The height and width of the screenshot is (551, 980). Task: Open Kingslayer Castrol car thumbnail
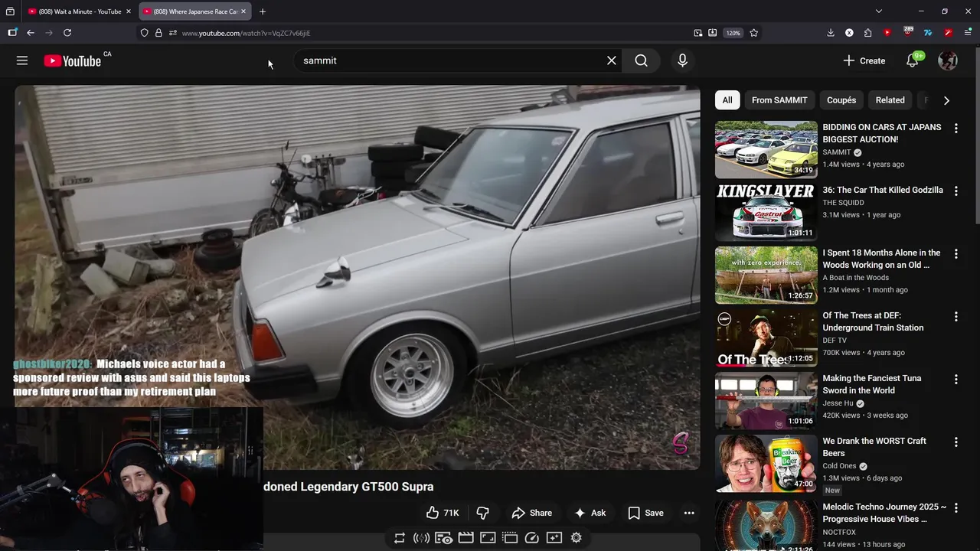coord(766,212)
